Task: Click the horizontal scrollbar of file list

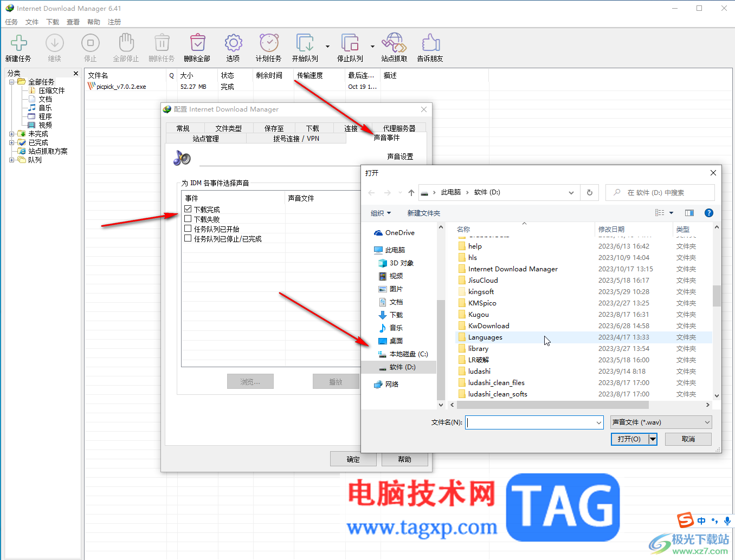Action: click(552, 405)
